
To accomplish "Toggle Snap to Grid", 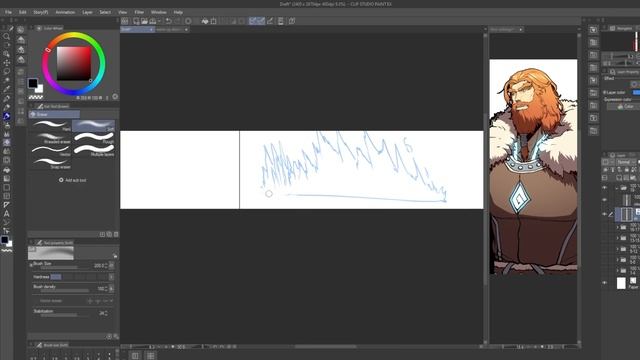I will [270, 21].
